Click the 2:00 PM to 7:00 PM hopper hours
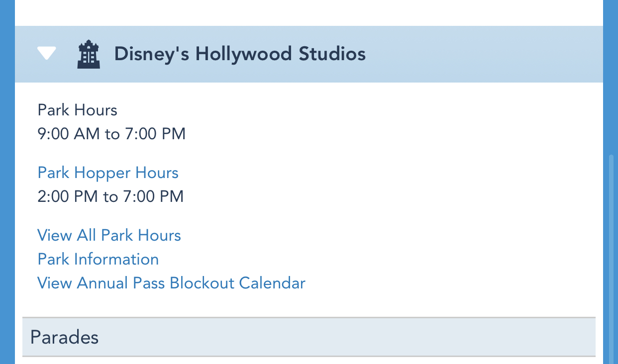618x364 pixels. pyautogui.click(x=110, y=196)
